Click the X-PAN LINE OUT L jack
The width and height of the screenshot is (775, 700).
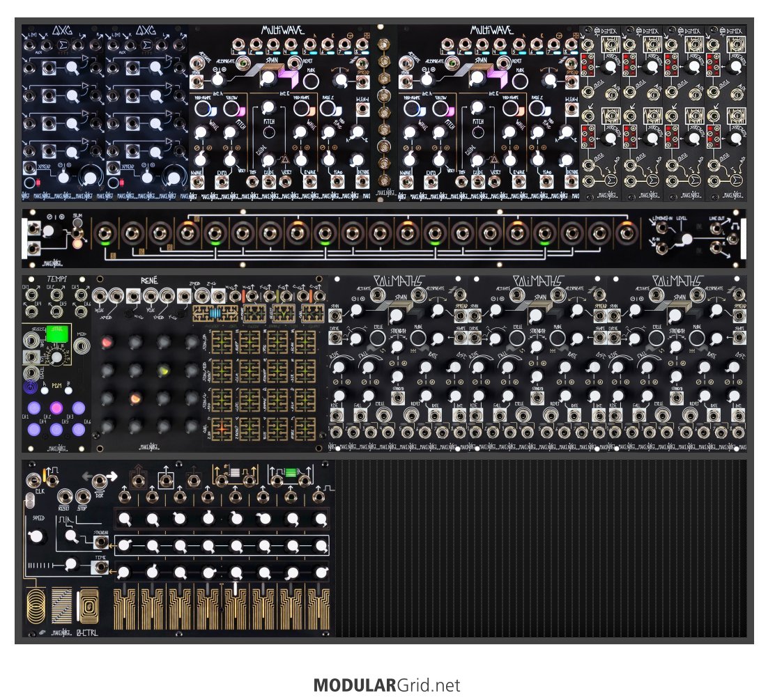tap(715, 228)
